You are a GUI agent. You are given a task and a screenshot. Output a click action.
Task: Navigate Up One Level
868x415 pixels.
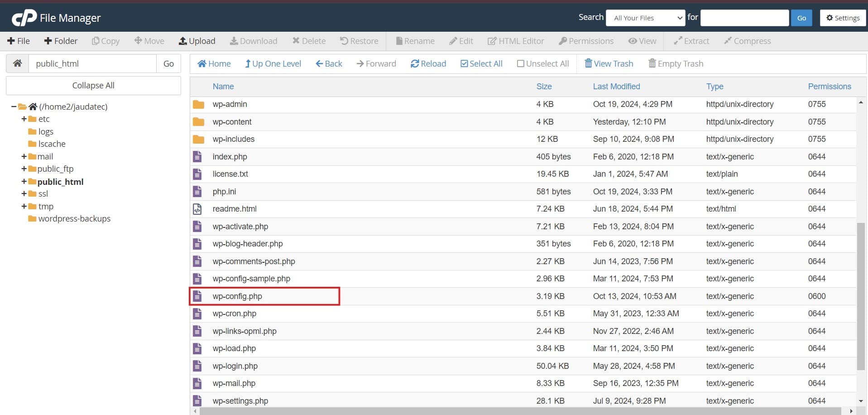[x=273, y=63]
